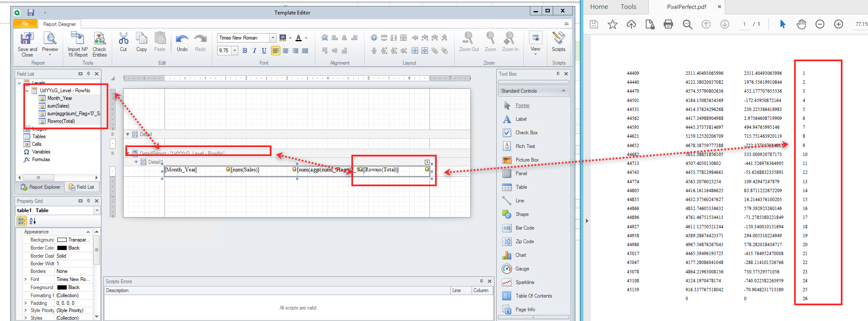The width and height of the screenshot is (868, 321).
Task: Collapse the Standard Controls group
Action: [563, 91]
